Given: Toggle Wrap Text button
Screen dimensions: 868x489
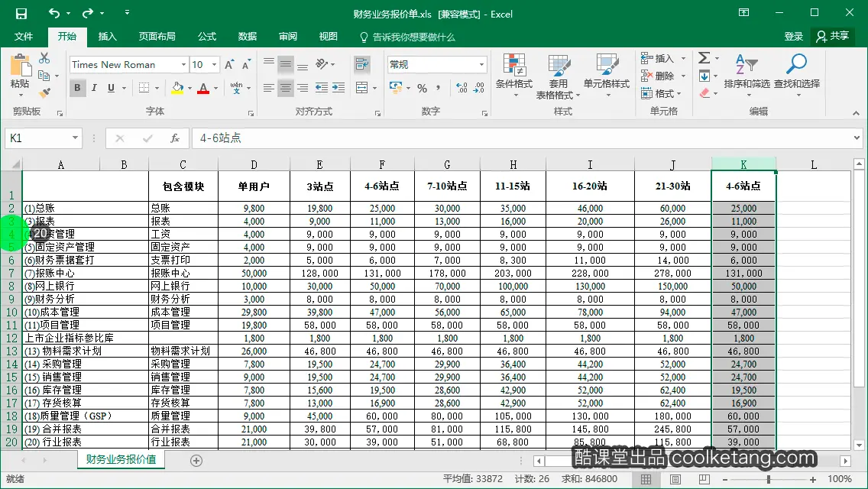Looking at the screenshot, I should click(x=362, y=64).
